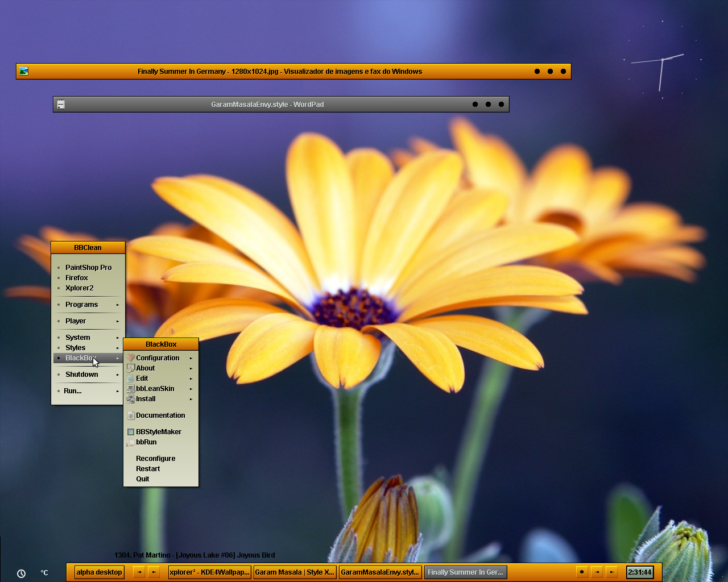Click the About entry's icon in BlackBox menu

131,368
